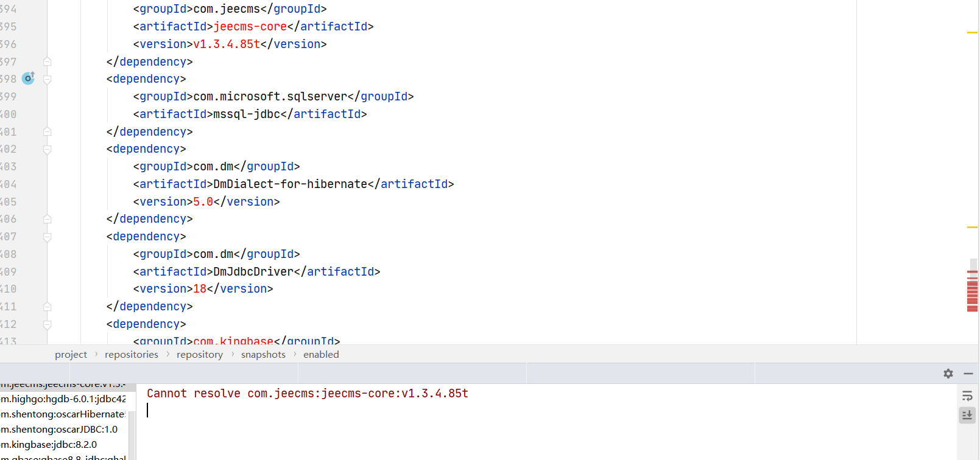Select 'repositories' in the breadcrumb bar
This screenshot has height=460, width=980.
pos(131,355)
